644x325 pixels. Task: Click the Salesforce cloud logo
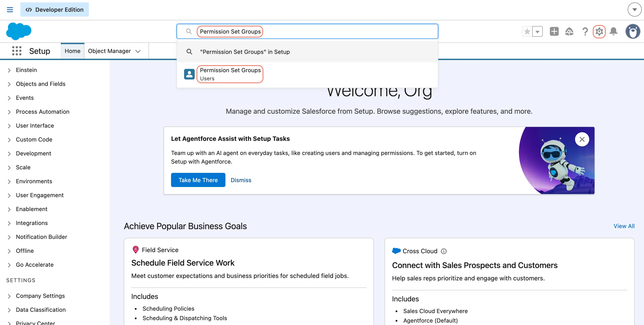19,31
